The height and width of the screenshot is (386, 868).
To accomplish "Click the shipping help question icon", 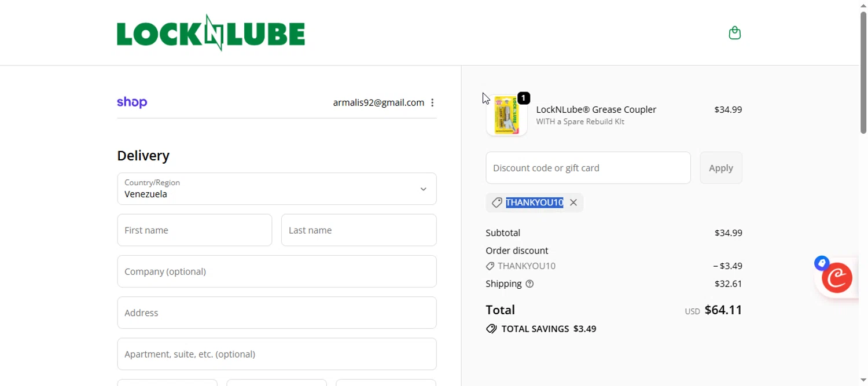I will pos(529,284).
